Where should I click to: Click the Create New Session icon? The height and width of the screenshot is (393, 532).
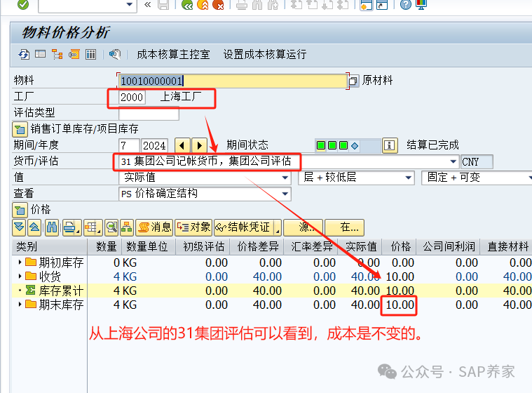tap(367, 5)
